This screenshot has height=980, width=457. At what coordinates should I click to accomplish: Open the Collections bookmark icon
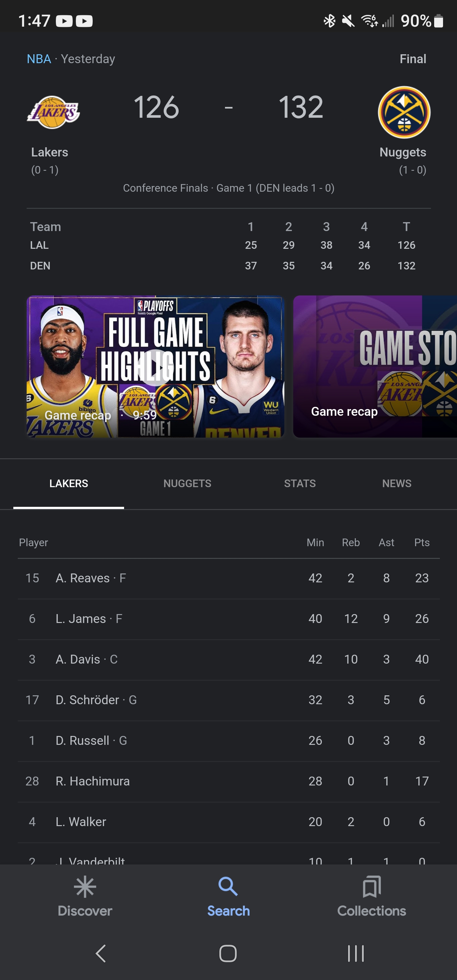click(x=372, y=887)
